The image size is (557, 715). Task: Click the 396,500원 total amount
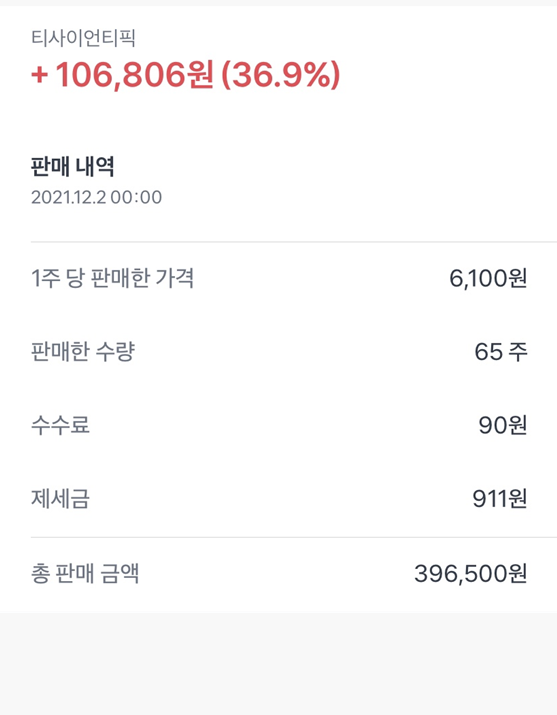click(x=471, y=574)
